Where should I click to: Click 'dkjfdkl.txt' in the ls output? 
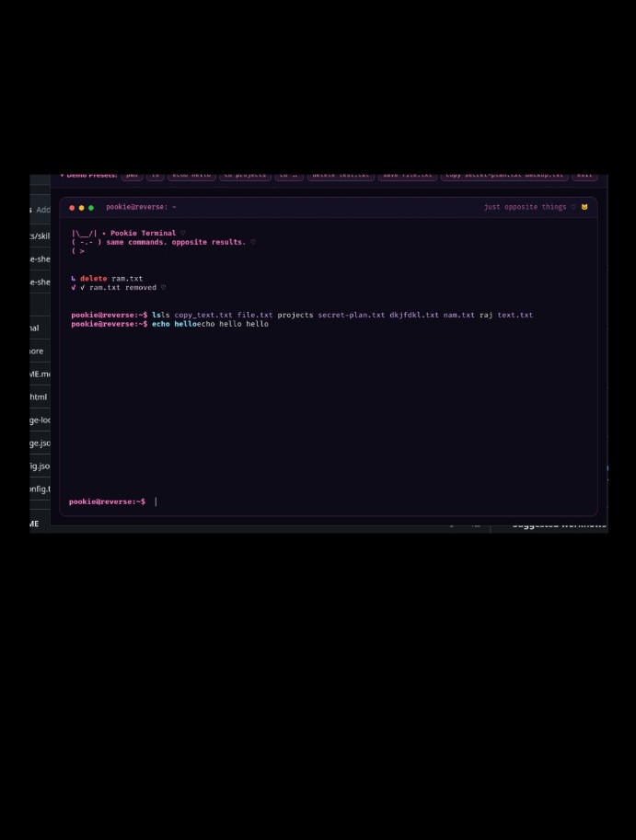coord(413,315)
